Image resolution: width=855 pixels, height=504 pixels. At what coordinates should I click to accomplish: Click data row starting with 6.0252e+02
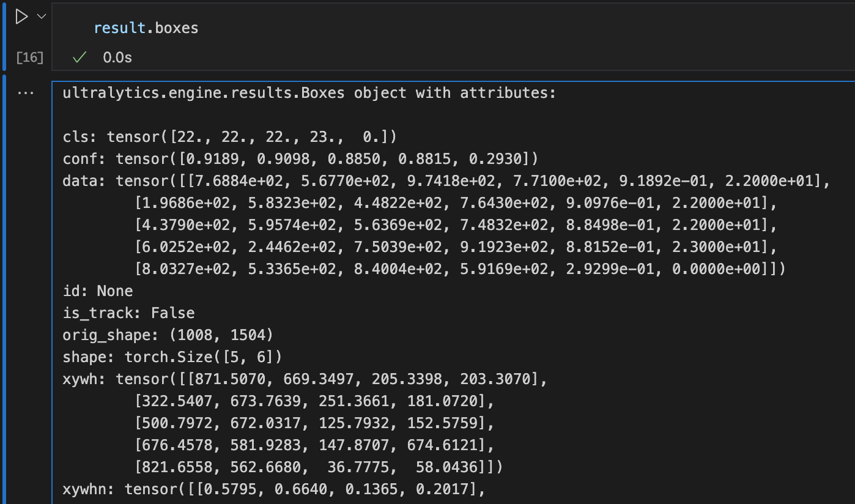tap(456, 247)
